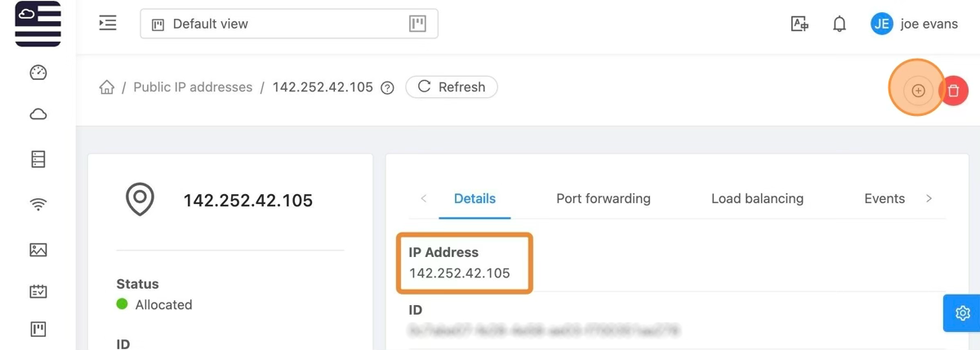The height and width of the screenshot is (350, 980).
Task: Open the blue settings gear side tab
Action: point(962,313)
